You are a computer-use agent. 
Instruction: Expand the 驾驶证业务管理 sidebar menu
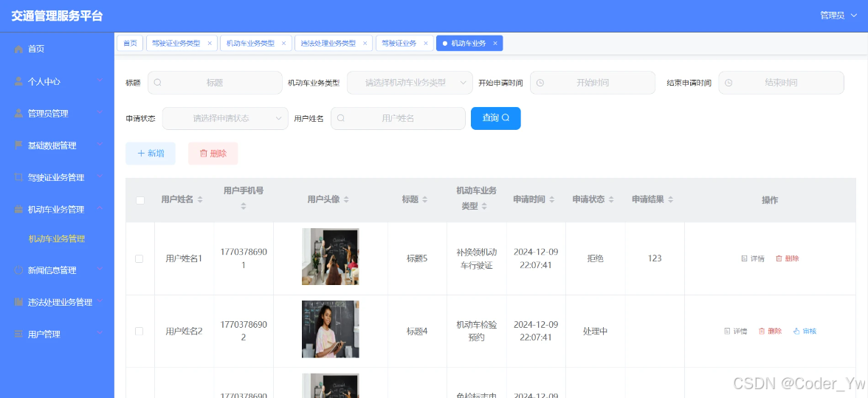(100, 176)
